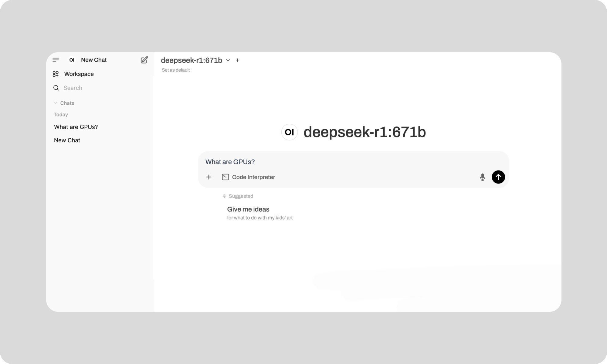Select the What are GPUs? chat
The height and width of the screenshot is (364, 607).
point(76,126)
